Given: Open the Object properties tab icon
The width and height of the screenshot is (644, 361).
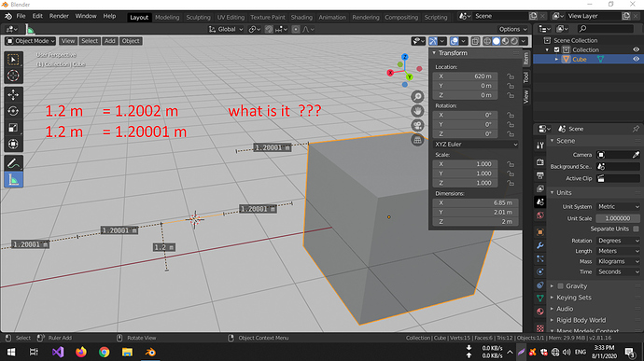Looking at the screenshot, I should point(540,232).
